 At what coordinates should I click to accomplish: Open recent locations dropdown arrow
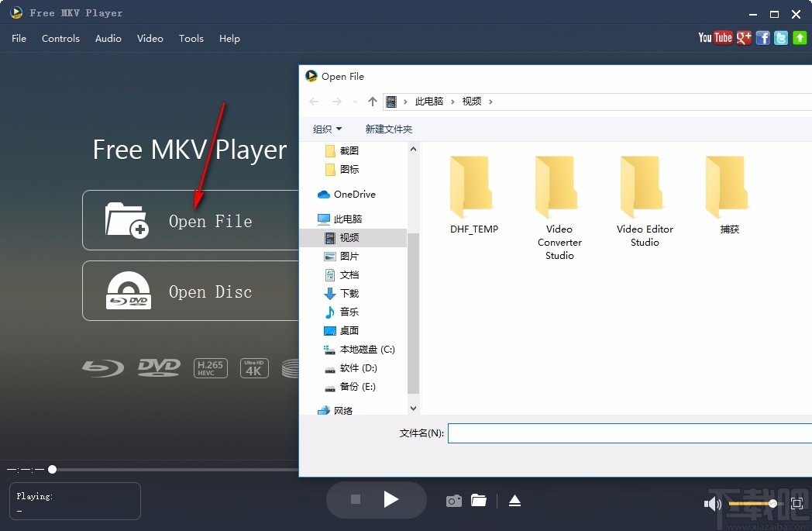pyautogui.click(x=355, y=102)
